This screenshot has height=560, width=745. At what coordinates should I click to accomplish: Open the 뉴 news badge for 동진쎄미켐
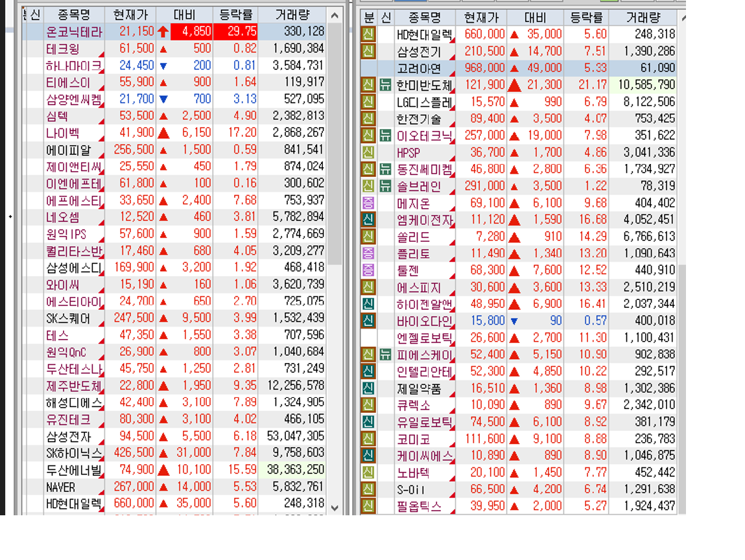click(x=385, y=169)
